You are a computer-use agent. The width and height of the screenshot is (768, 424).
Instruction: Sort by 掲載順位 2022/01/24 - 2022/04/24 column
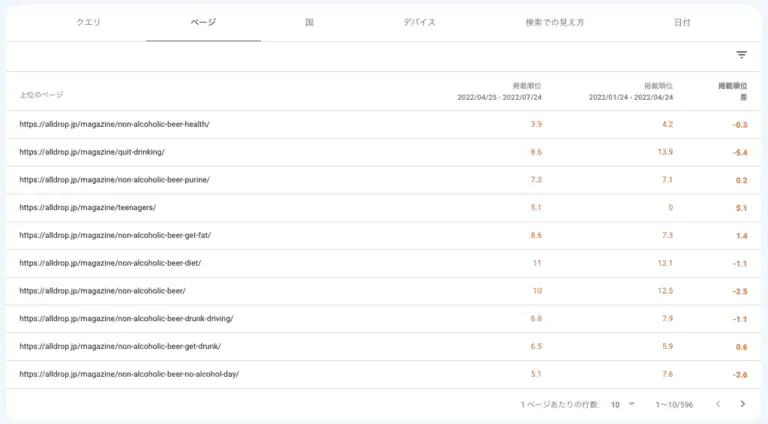(x=631, y=92)
